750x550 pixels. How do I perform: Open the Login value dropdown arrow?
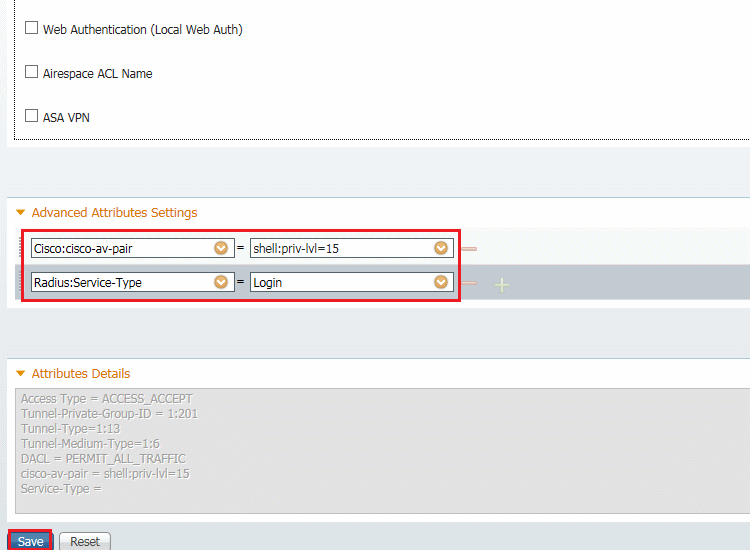(x=441, y=282)
